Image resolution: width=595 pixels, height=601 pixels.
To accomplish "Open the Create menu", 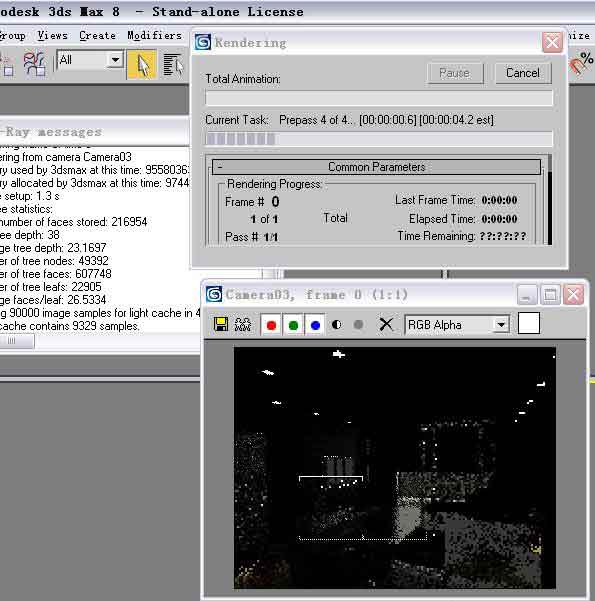I will tap(97, 36).
